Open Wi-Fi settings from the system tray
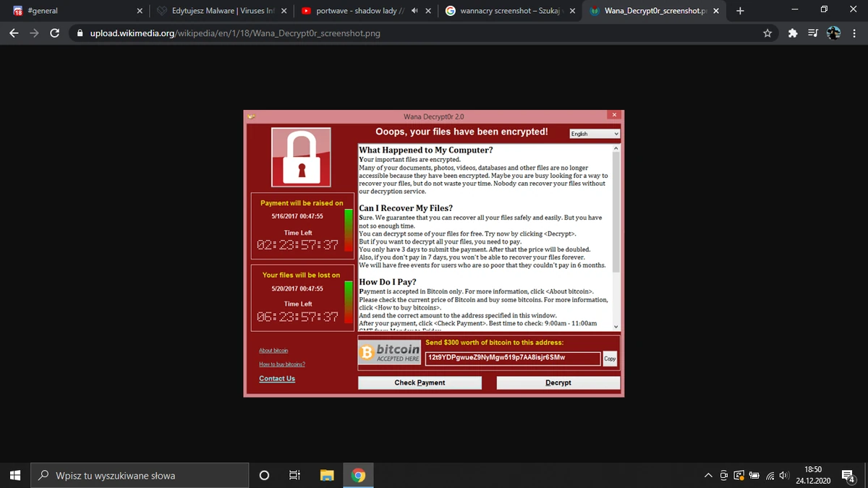This screenshot has width=868, height=488. (x=769, y=475)
